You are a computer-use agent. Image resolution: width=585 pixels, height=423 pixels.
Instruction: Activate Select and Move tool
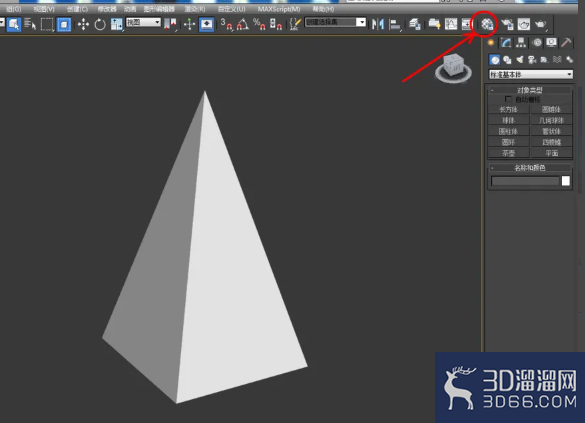(83, 25)
